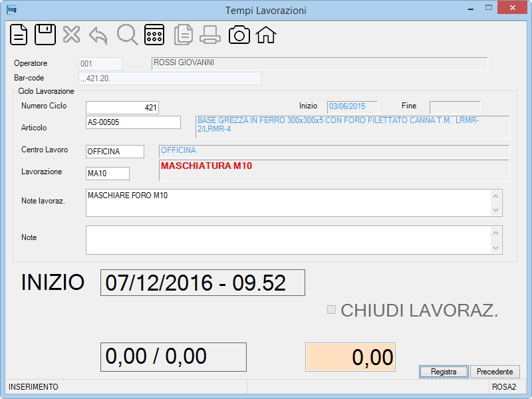This screenshot has width=532, height=399.
Task: Click the new document toolbar icon
Action: click(x=19, y=35)
